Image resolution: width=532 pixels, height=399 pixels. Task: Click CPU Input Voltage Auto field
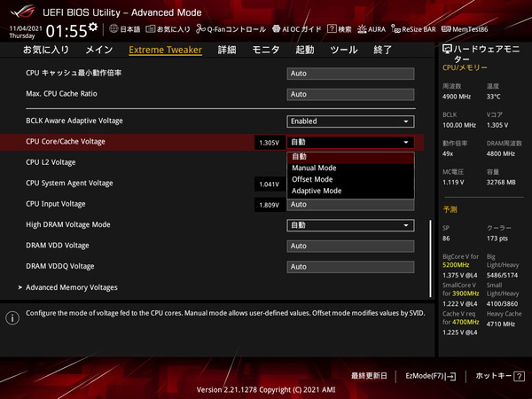[x=350, y=205]
